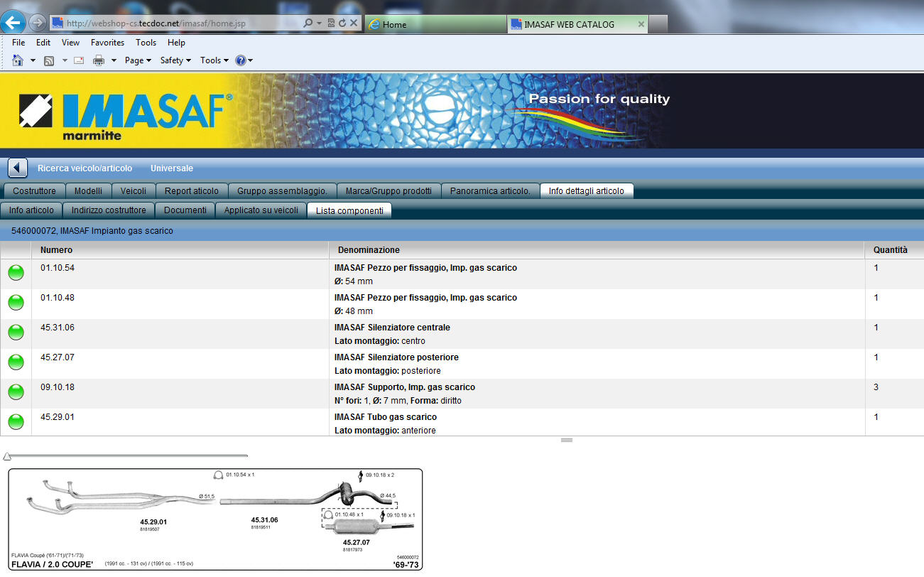Open the Page dropdown menu
924x577 pixels.
click(138, 60)
